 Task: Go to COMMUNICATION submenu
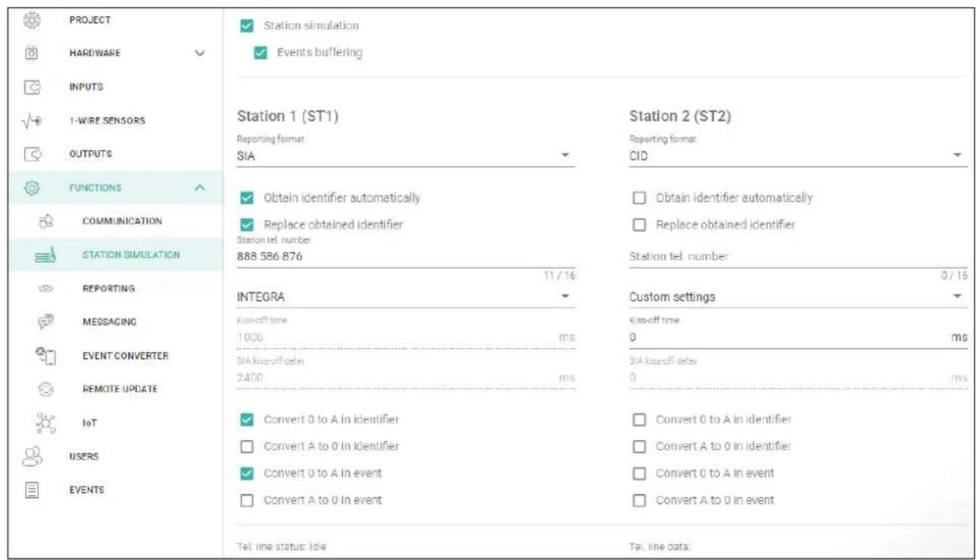[122, 221]
